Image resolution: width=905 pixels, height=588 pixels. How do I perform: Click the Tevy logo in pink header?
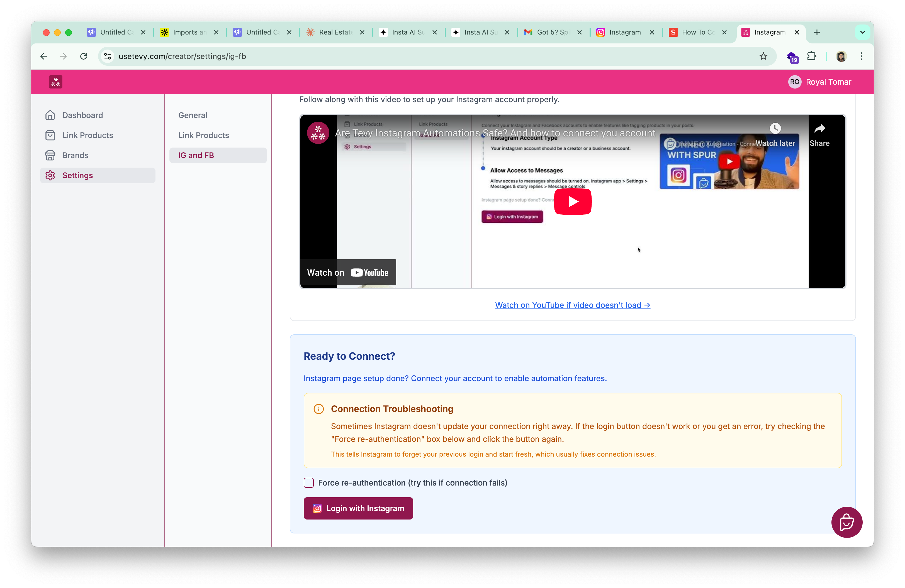coord(55,82)
